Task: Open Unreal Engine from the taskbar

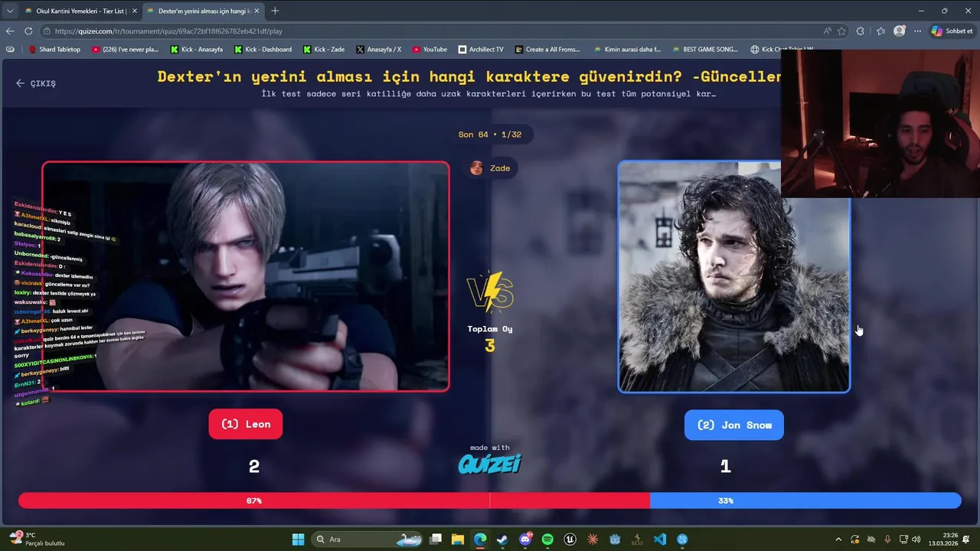Action: coord(570,540)
